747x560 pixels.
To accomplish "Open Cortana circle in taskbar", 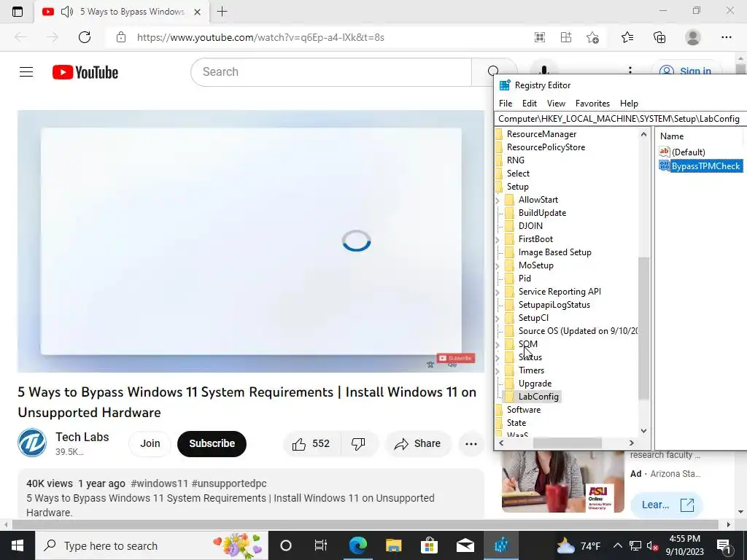I will pos(286,545).
